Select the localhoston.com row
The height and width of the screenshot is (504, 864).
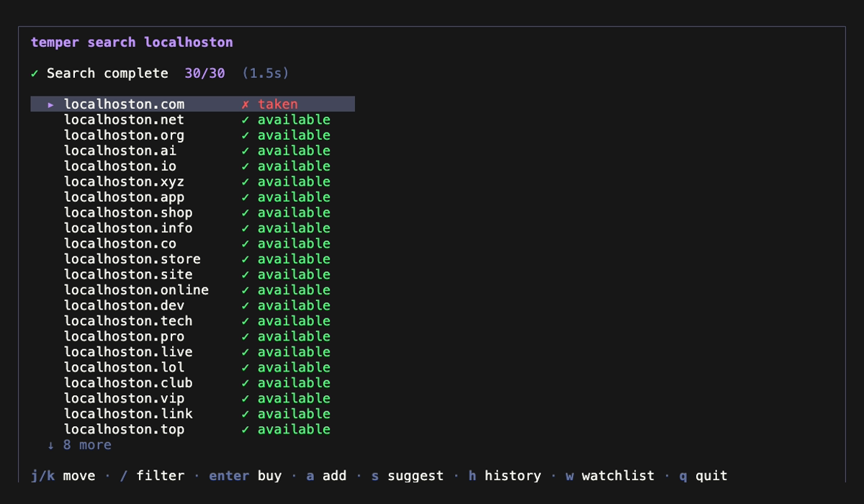[192, 104]
